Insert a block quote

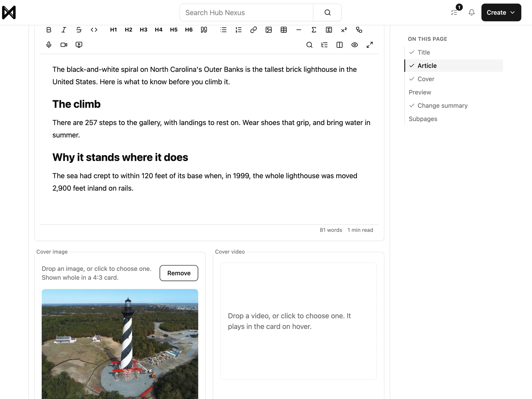(x=204, y=30)
